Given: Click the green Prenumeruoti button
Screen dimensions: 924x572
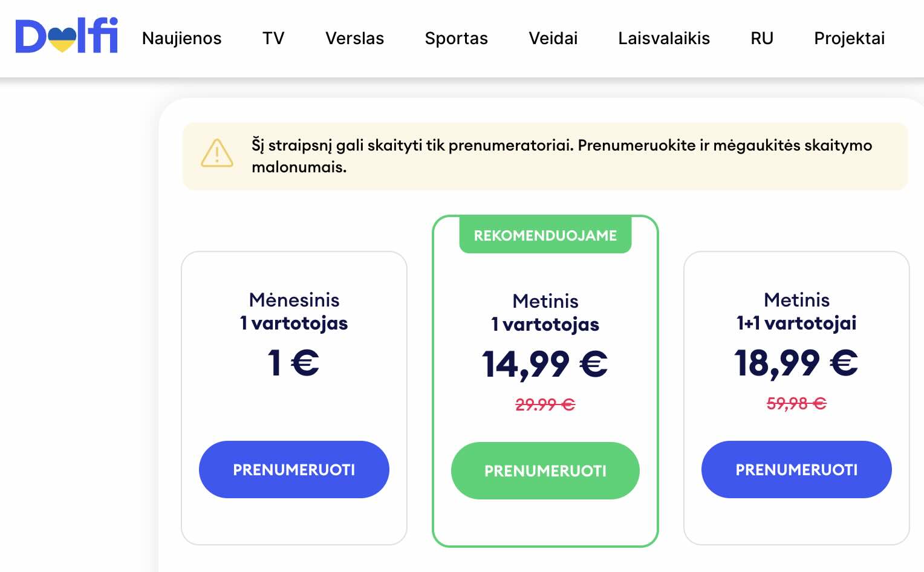Looking at the screenshot, I should [545, 470].
